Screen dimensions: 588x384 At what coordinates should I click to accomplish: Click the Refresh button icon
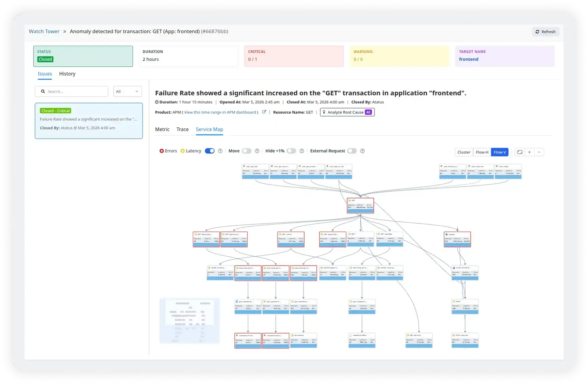537,32
